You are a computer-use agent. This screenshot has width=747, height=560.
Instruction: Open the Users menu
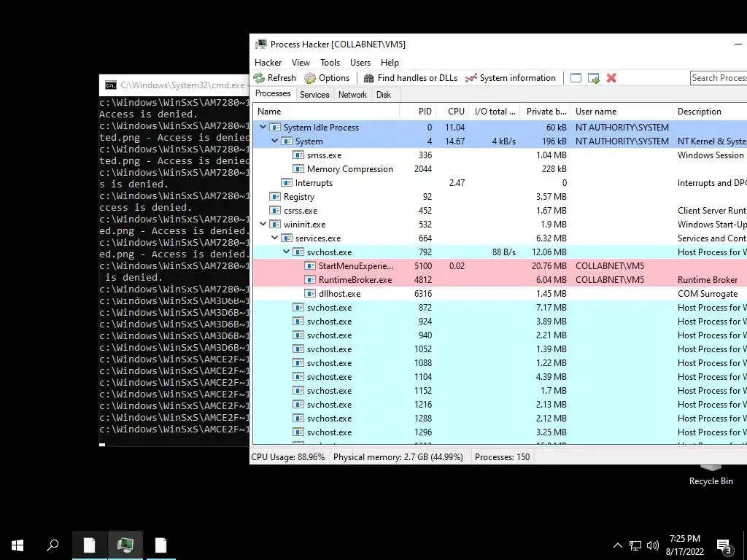[360, 63]
